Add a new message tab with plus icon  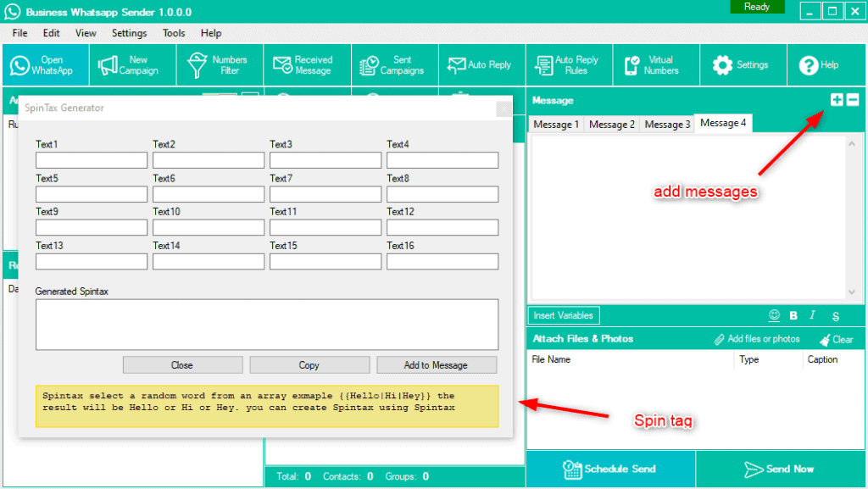click(837, 99)
